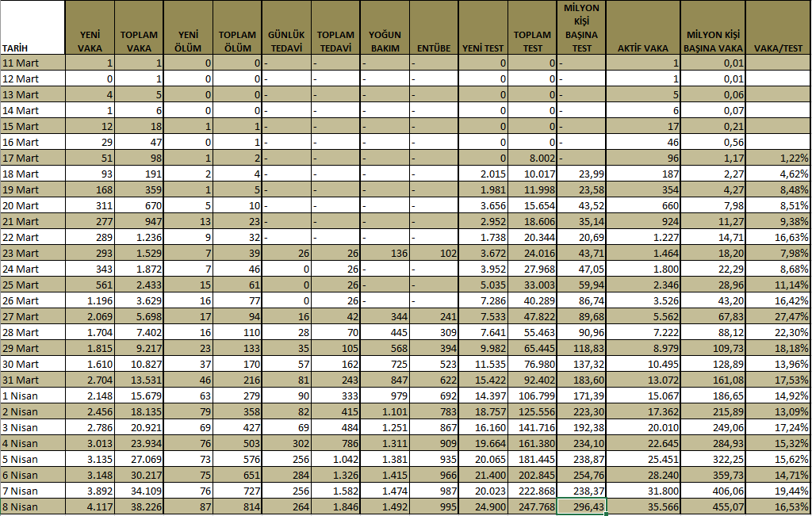Viewport: 812px width, 516px height.
Task: Select the 11 Mart date cell
Action: tap(33, 63)
